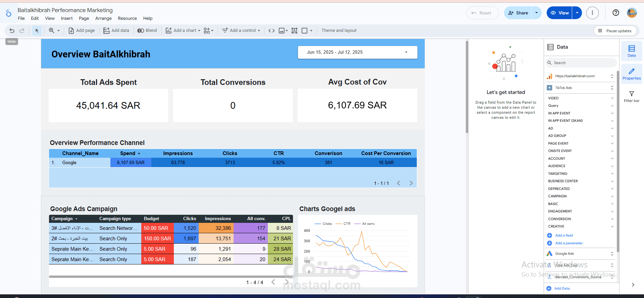Click the baitalkhibrah.com analytics source icon
The image size is (644, 298).
pos(549,76)
